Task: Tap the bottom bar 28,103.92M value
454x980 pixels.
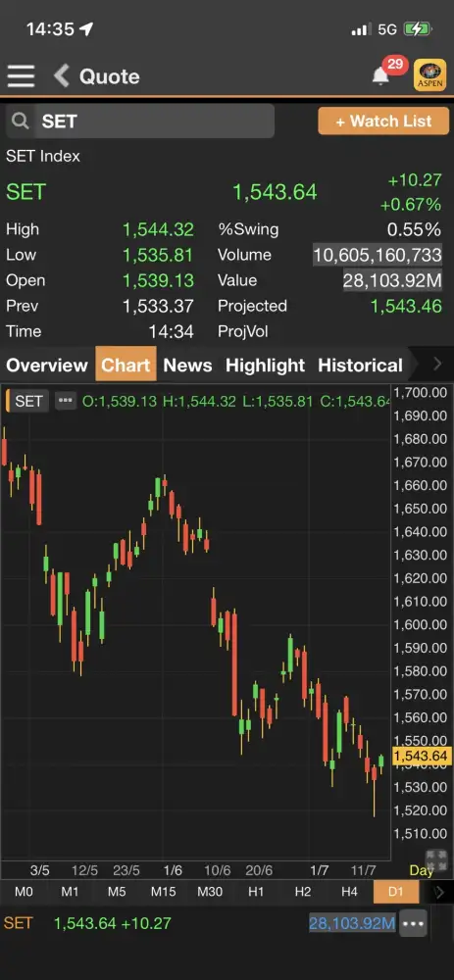Action: click(x=352, y=924)
